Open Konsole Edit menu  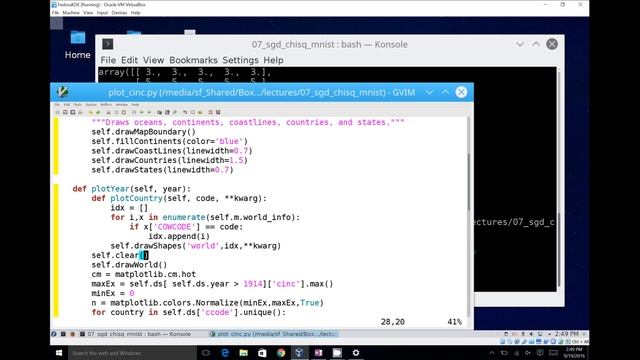pyautogui.click(x=129, y=60)
